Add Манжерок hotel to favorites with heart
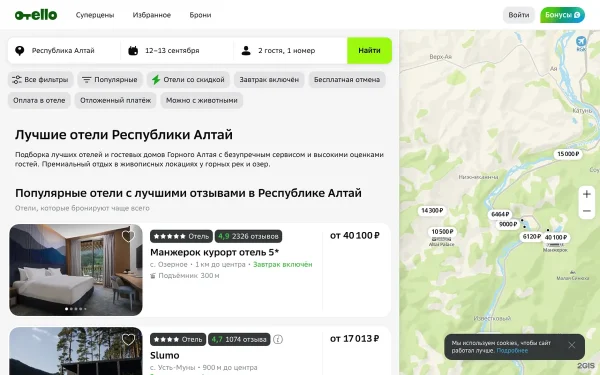This screenshot has height=375, width=600. [x=128, y=236]
